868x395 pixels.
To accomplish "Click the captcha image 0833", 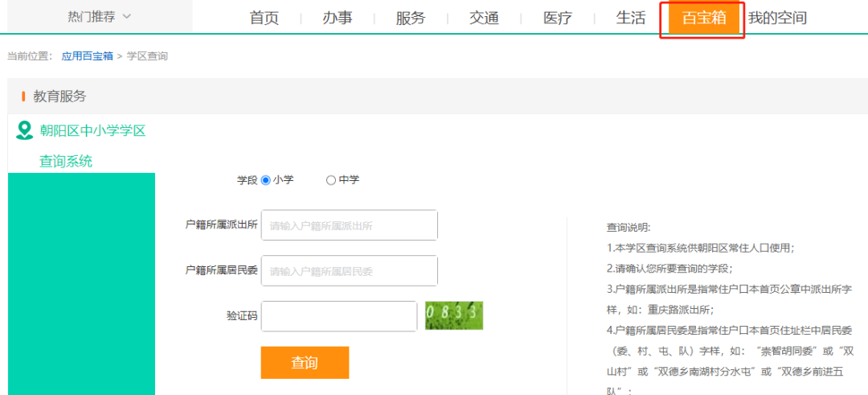I will pos(453,315).
